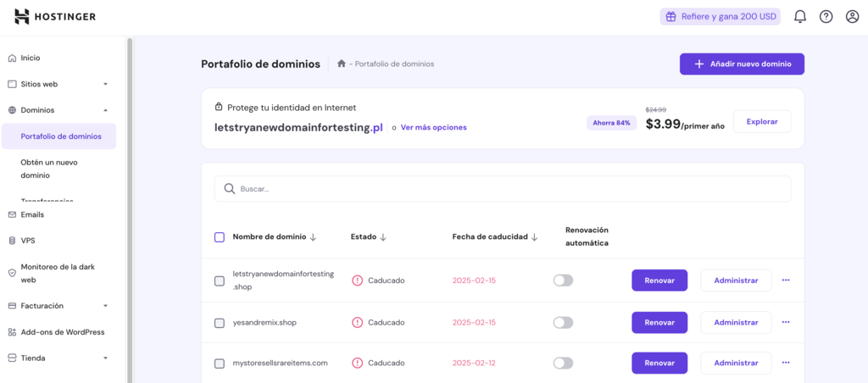The width and height of the screenshot is (868, 383).
Task: Expand the Facturación sidebar menu
Action: tap(105, 306)
